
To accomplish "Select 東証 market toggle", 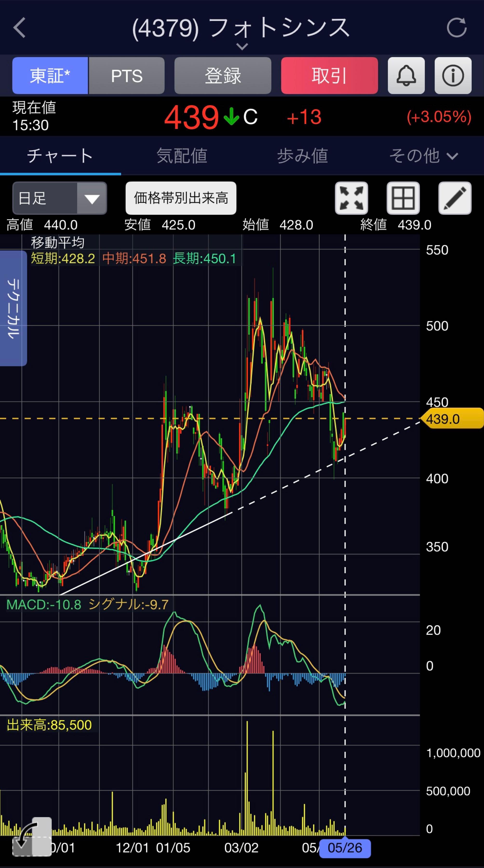I will tap(50, 75).
